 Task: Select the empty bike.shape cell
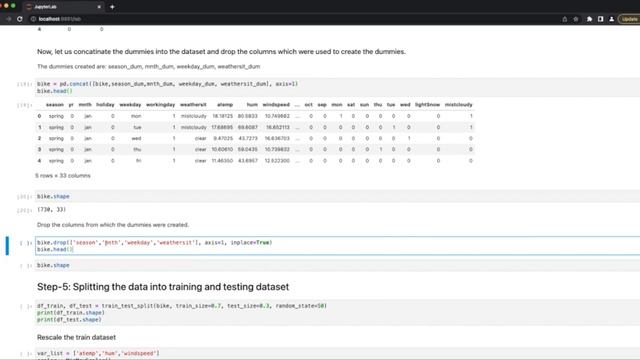tap(337, 265)
